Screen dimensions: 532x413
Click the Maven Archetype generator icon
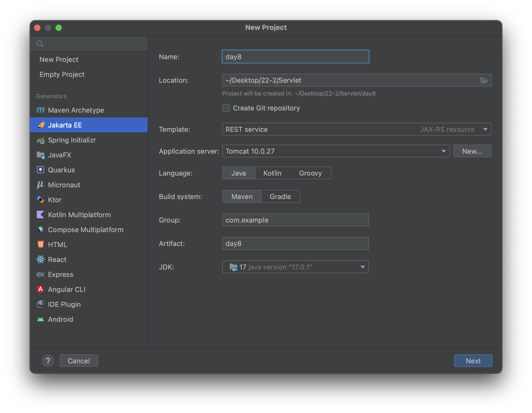[x=41, y=110]
